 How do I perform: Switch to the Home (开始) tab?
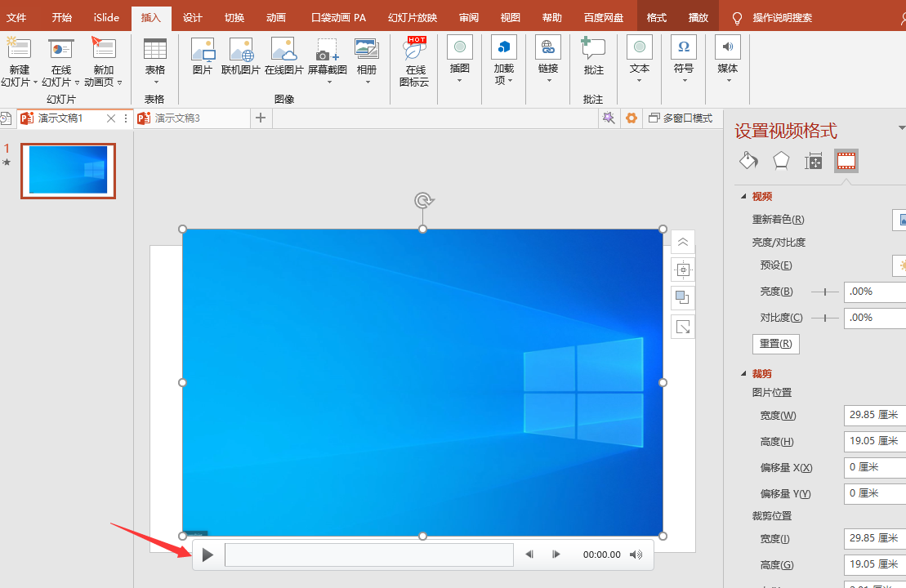coord(62,17)
